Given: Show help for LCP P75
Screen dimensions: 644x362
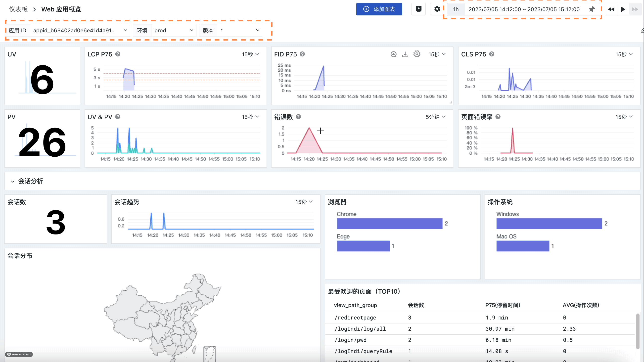Looking at the screenshot, I should tap(118, 54).
